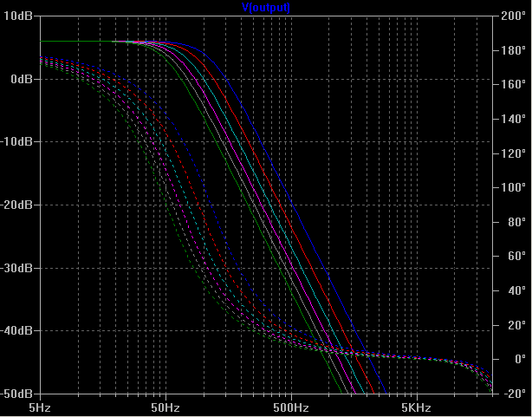532x417 pixels.
Task: Click the 40° phase axis label
Action: [x=516, y=290]
